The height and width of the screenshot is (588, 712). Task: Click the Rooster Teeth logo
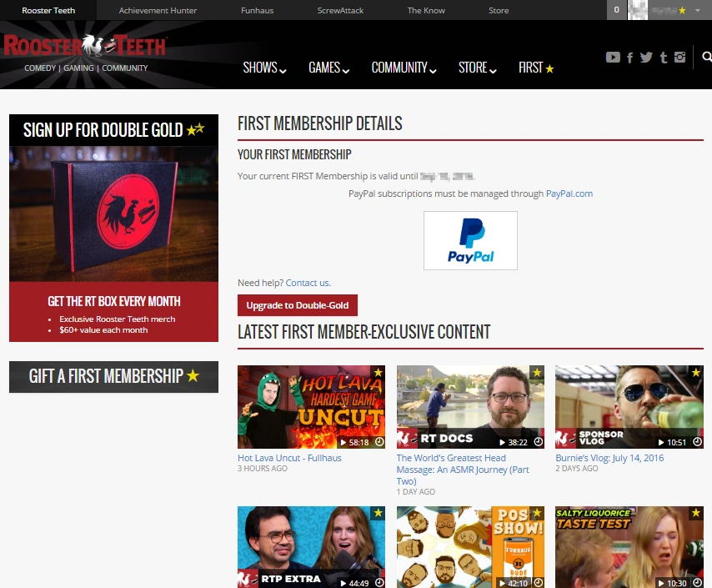coord(85,46)
